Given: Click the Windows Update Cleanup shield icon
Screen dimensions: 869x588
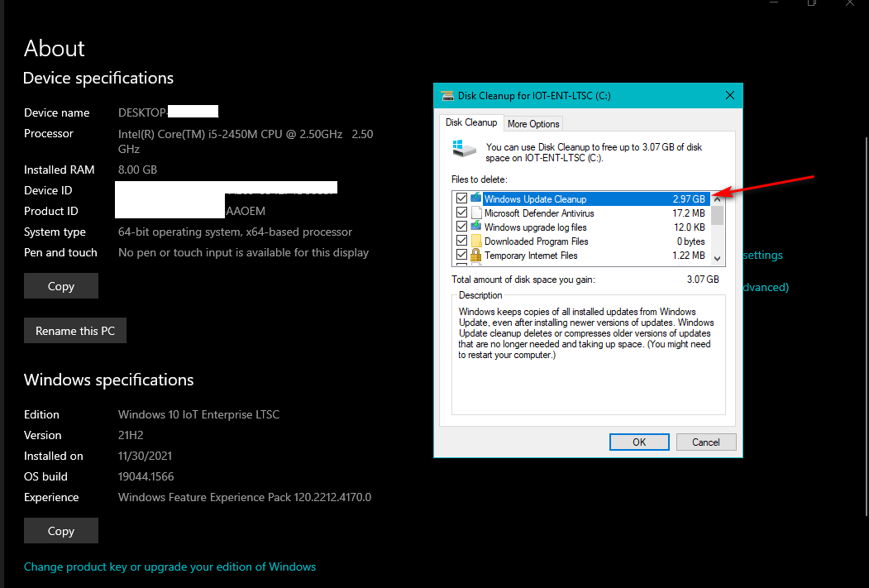Looking at the screenshot, I should (x=476, y=198).
